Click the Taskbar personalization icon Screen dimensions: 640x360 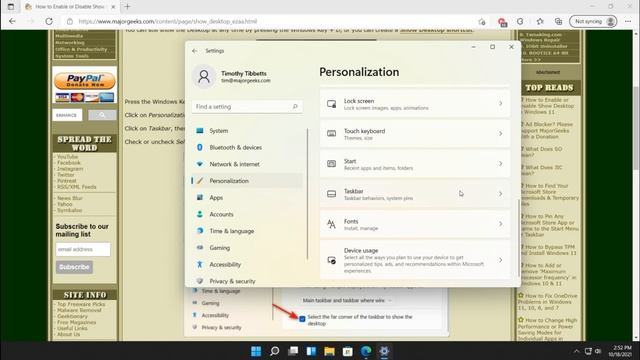331,194
